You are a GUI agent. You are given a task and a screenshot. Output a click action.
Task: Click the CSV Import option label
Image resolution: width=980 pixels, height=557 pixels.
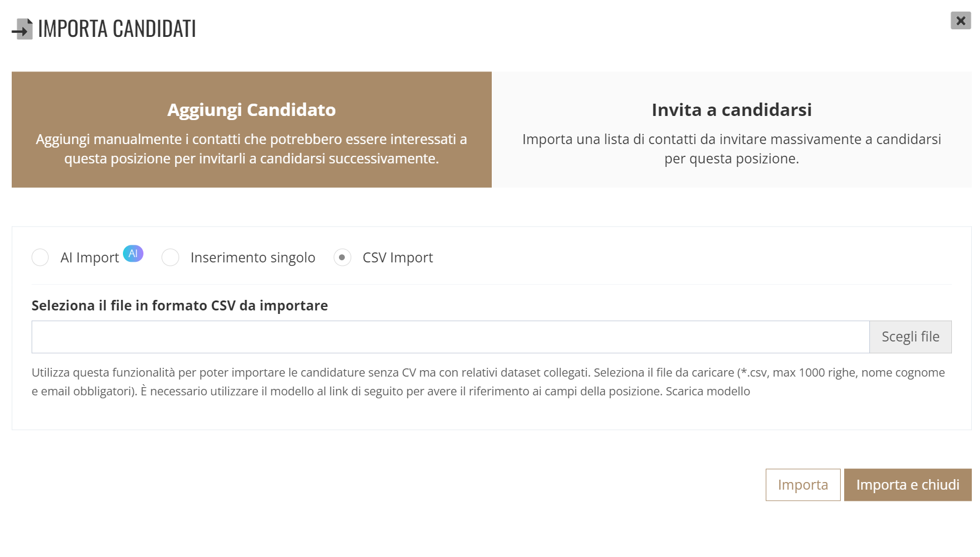click(x=398, y=258)
